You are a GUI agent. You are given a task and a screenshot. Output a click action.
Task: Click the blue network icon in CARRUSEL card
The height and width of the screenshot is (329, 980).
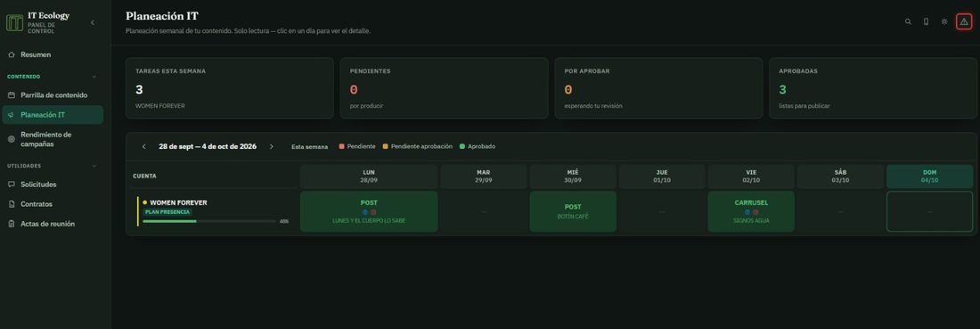[747, 212]
